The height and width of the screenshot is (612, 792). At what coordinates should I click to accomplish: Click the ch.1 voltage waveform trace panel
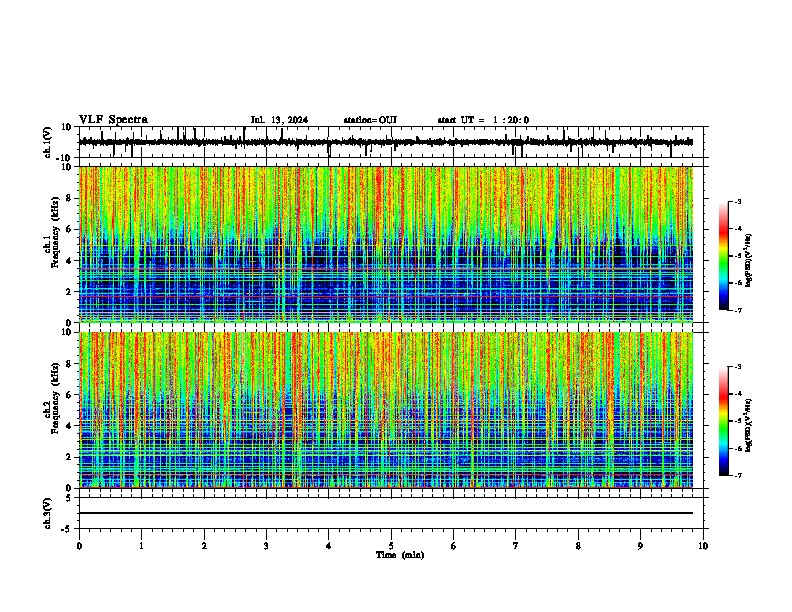[390, 142]
